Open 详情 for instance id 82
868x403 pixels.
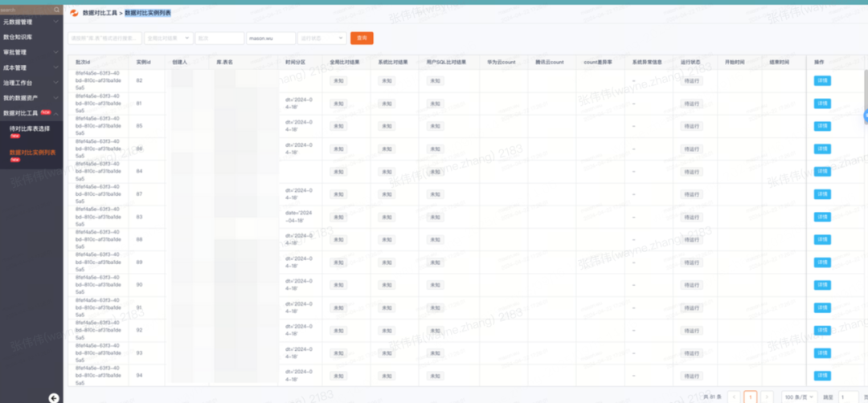click(x=822, y=80)
